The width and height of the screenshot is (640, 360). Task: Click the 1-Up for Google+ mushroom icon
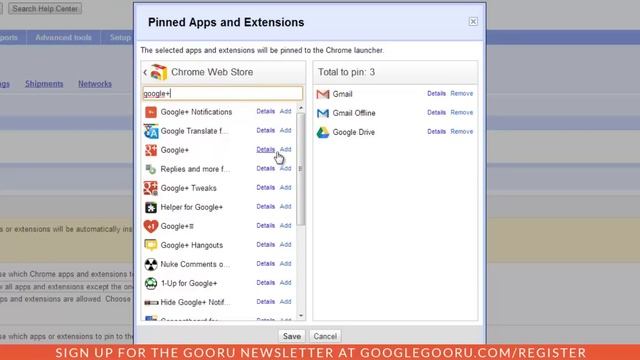(x=151, y=283)
